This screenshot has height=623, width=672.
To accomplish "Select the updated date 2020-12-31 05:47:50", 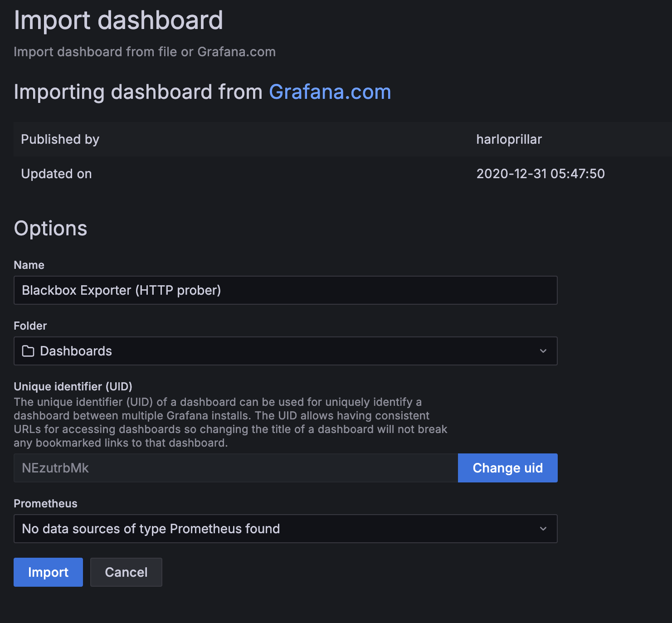I will (541, 174).
